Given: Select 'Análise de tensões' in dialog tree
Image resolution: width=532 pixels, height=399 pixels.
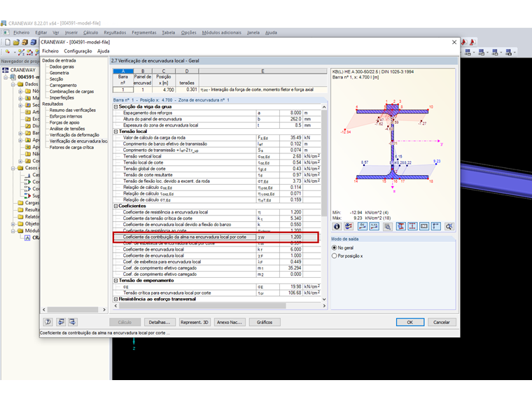Looking at the screenshot, I should coord(67,129).
